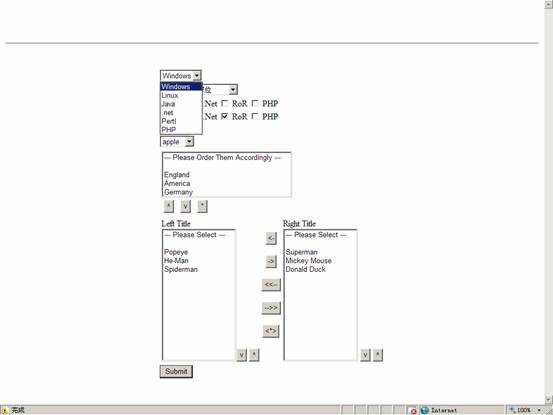The height and width of the screenshot is (415, 553).
Task: Check the RoR checkbox in the first row
Action: (x=224, y=103)
